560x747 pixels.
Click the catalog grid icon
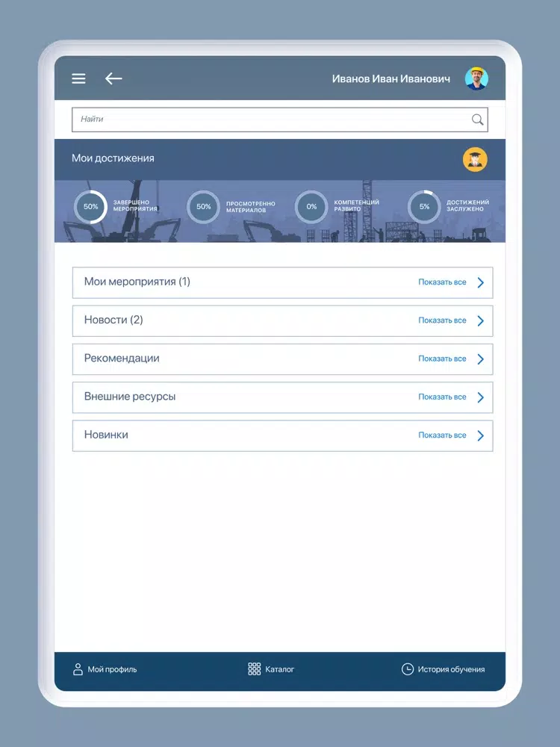(255, 669)
